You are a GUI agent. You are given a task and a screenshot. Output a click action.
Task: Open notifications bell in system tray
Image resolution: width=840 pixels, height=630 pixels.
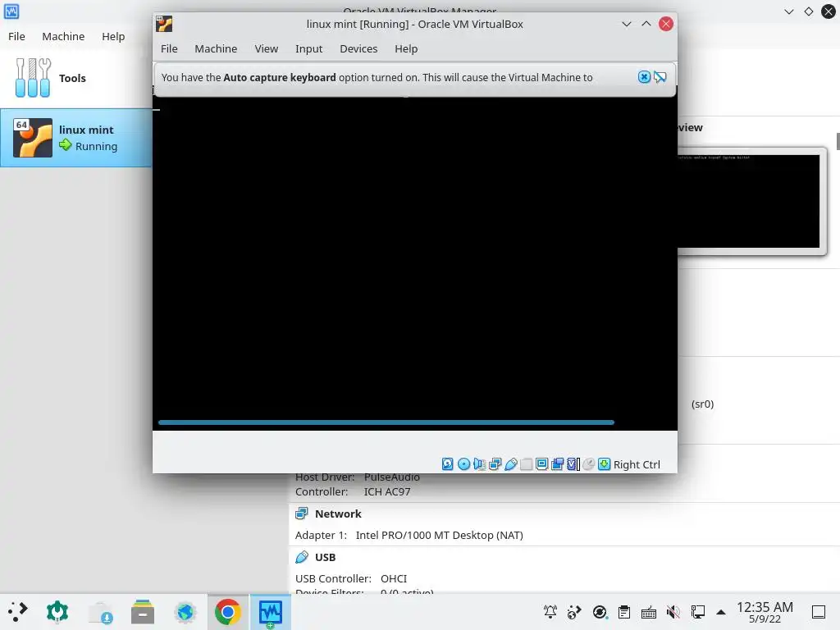[550, 612]
